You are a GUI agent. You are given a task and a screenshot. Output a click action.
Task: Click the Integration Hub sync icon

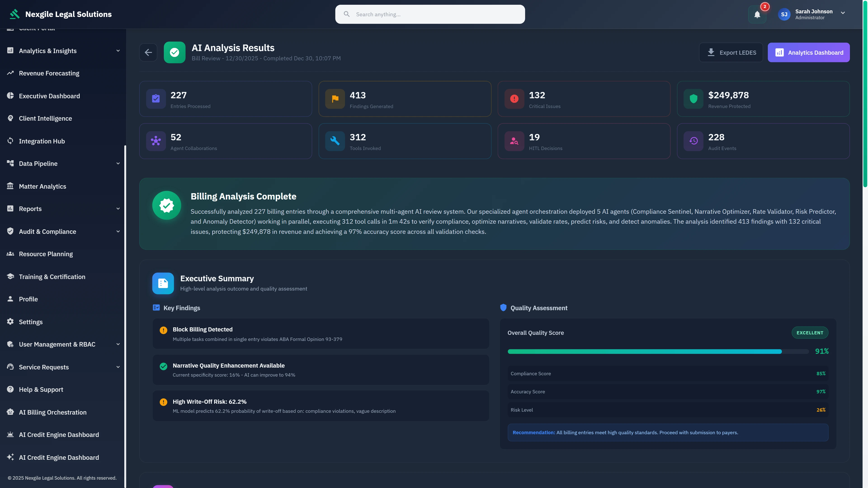[x=10, y=141]
